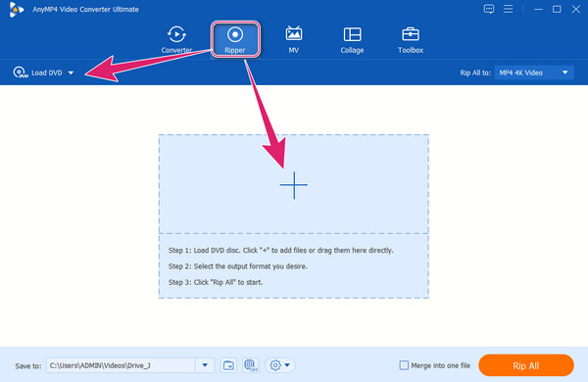Click the Load DVD disc icon
This screenshot has width=588, height=382.
20,72
